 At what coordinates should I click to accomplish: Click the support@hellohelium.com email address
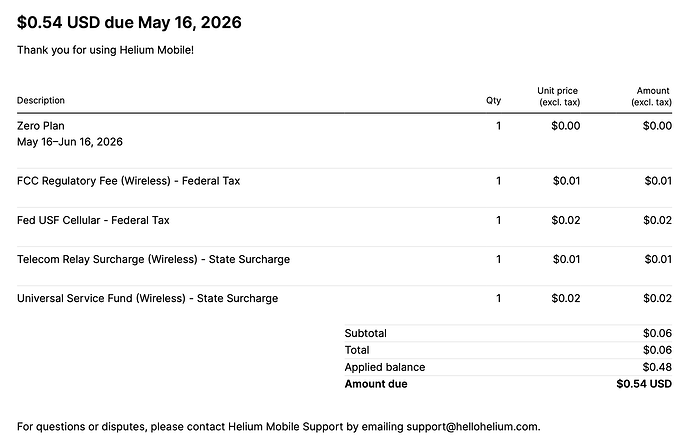tap(473, 427)
